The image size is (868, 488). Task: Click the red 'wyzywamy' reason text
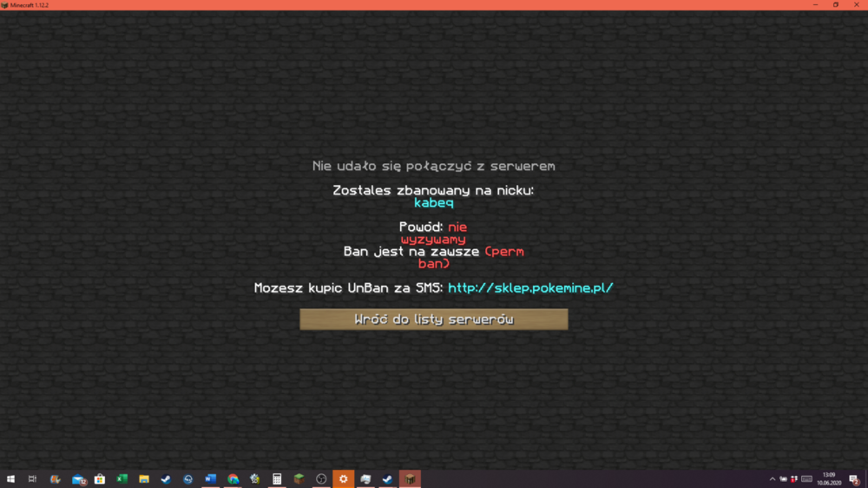tap(433, 240)
